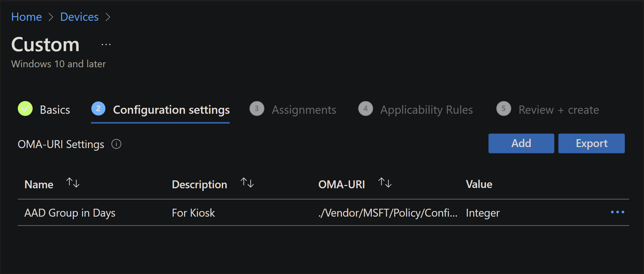Open the Devices breadcrumb link
The width and height of the screenshot is (644, 274).
(x=79, y=17)
